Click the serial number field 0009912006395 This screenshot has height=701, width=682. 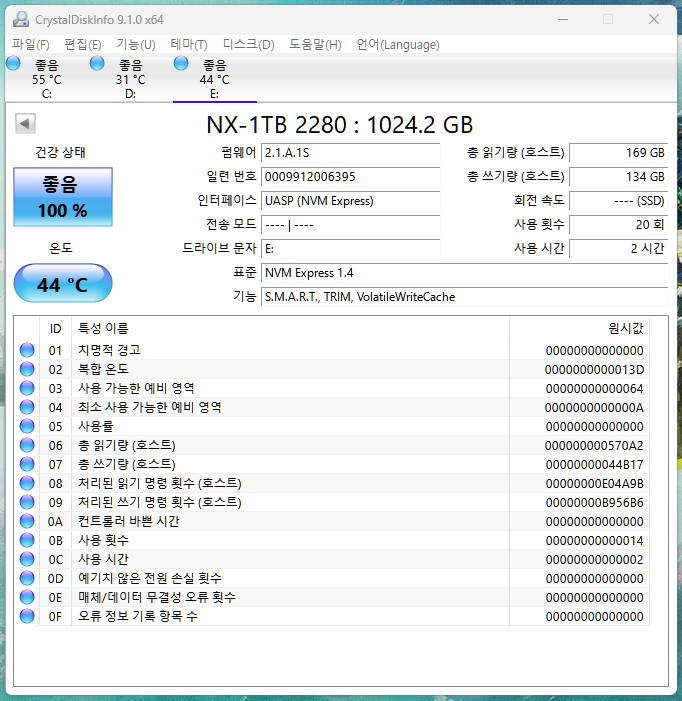[350, 177]
